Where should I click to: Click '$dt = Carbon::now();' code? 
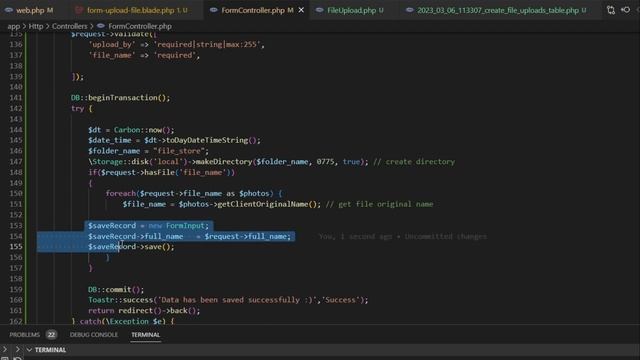click(131, 130)
